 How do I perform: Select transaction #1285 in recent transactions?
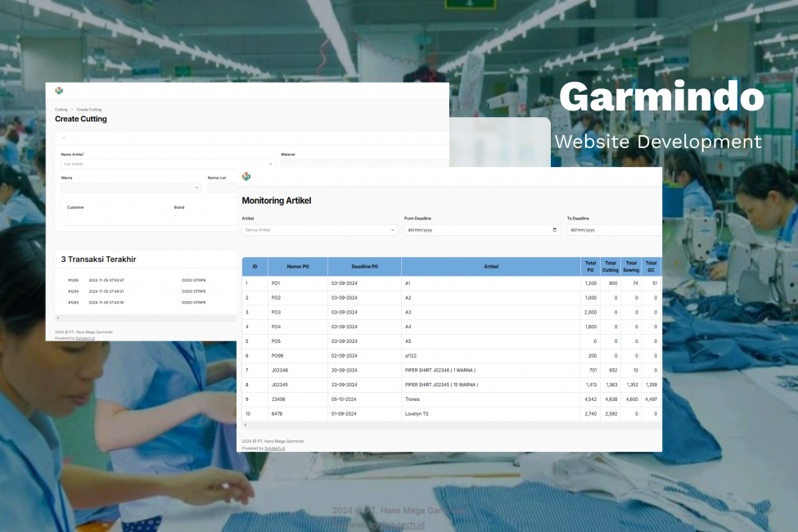[x=74, y=280]
